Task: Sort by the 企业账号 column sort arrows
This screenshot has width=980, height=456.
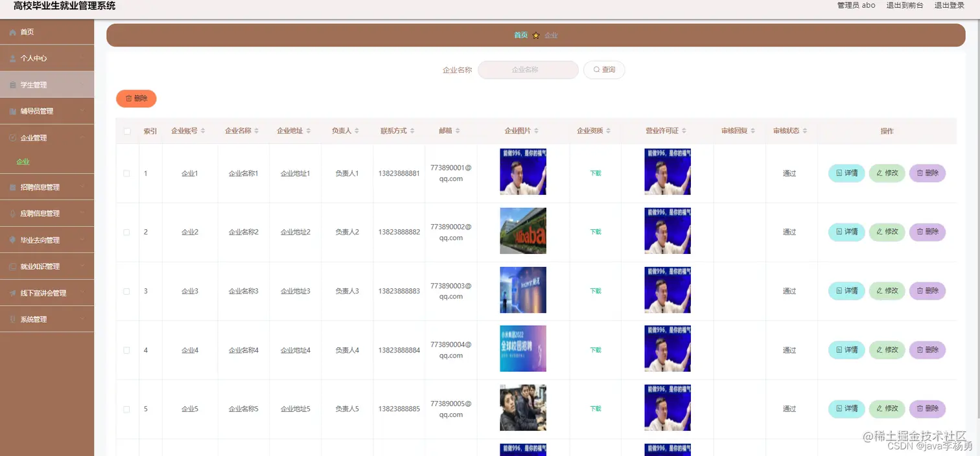Action: click(203, 131)
